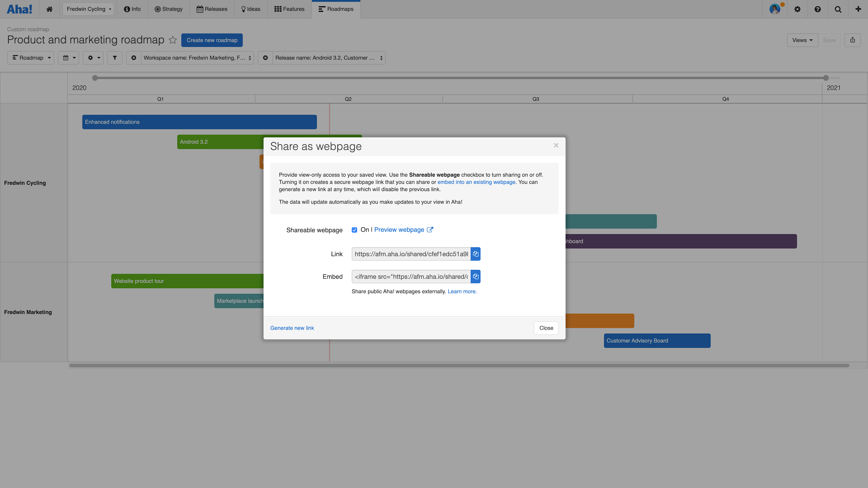Click the export/share icon near Save

tap(852, 40)
